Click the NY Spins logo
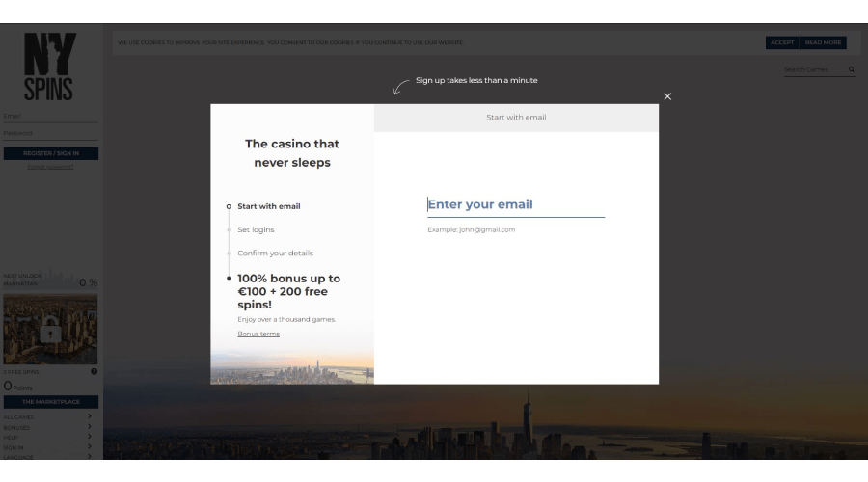 click(x=50, y=67)
